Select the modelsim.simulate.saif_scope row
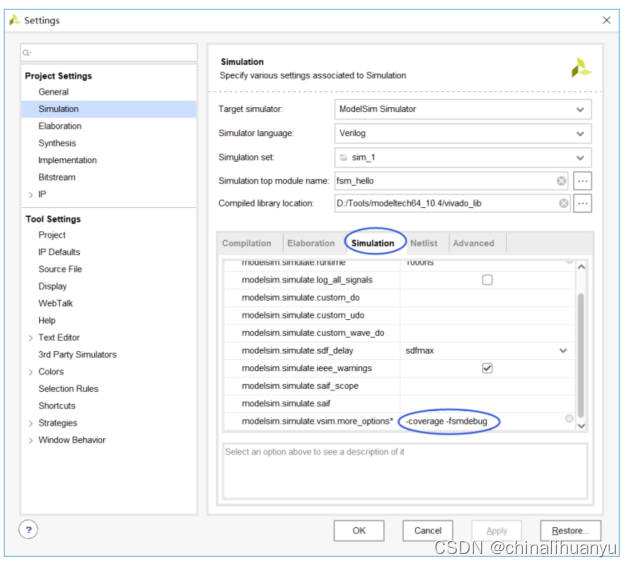This screenshot has width=631, height=567. point(399,386)
